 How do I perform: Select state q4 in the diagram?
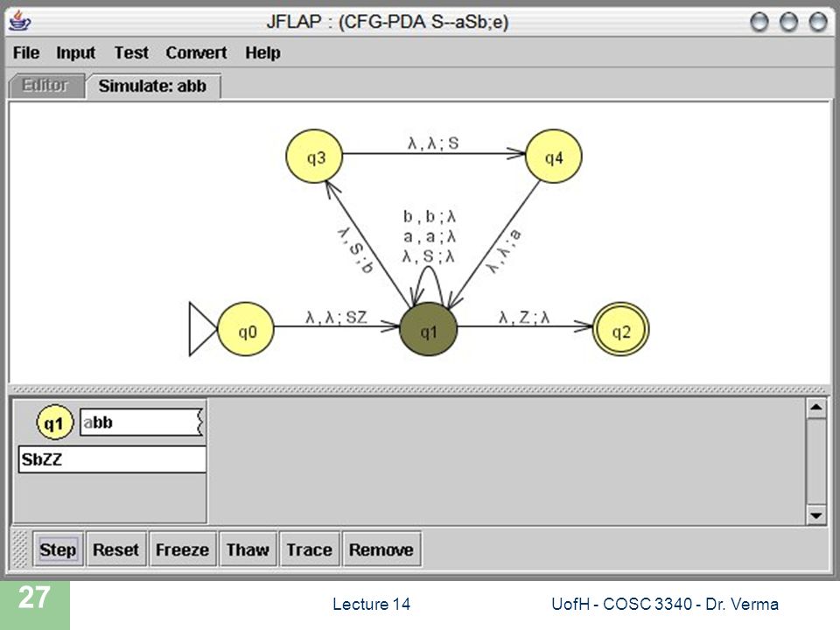(x=553, y=156)
